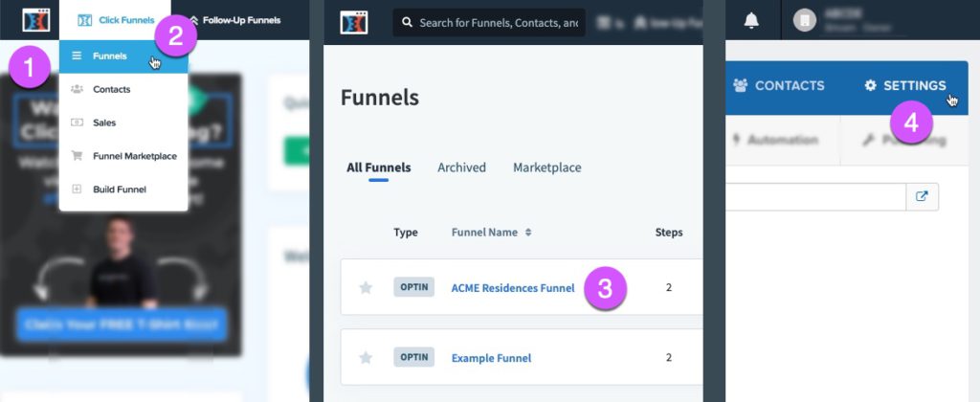Image resolution: width=980 pixels, height=402 pixels.
Task: Open the SETTINGS tab with gear icon
Action: [x=905, y=85]
